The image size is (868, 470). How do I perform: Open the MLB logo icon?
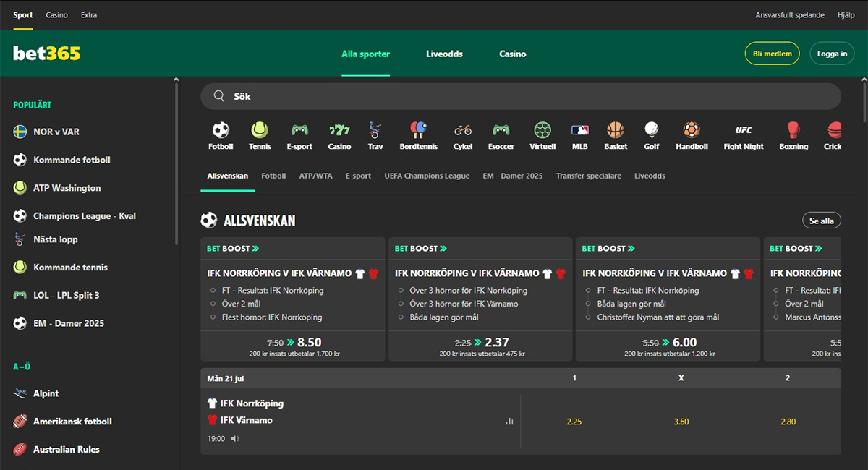[580, 130]
